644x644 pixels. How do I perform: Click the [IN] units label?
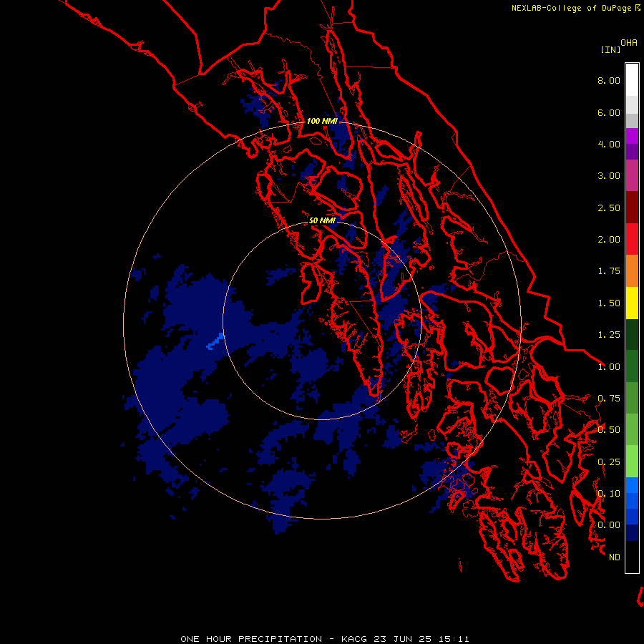tap(610, 49)
